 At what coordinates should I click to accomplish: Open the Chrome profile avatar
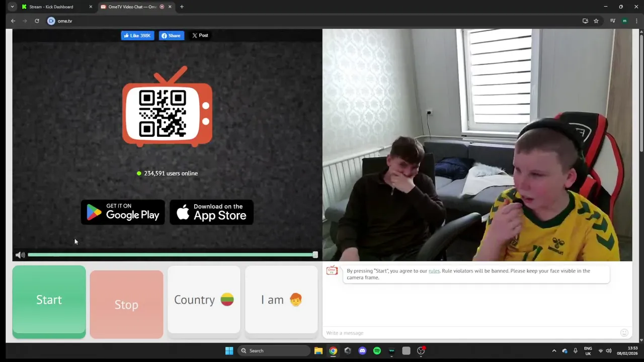(624, 21)
